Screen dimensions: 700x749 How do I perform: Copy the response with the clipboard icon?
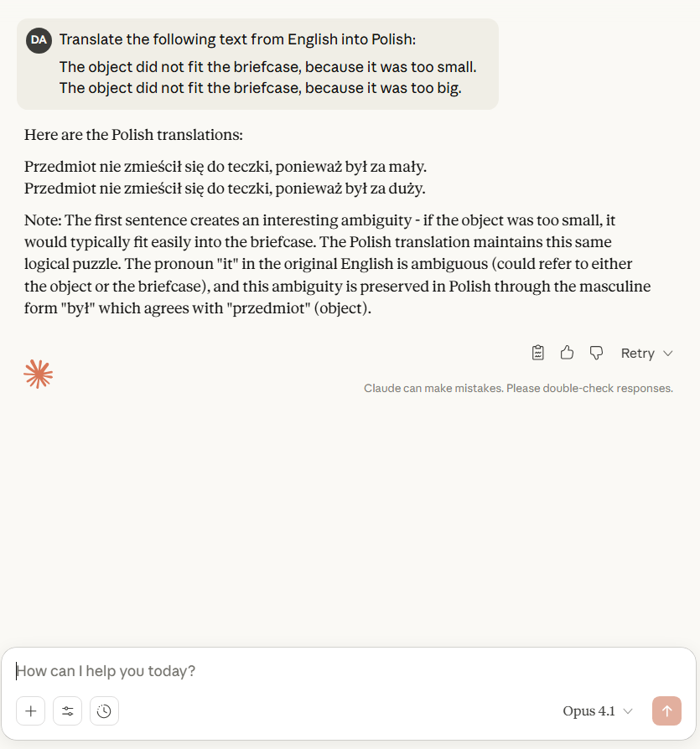538,353
